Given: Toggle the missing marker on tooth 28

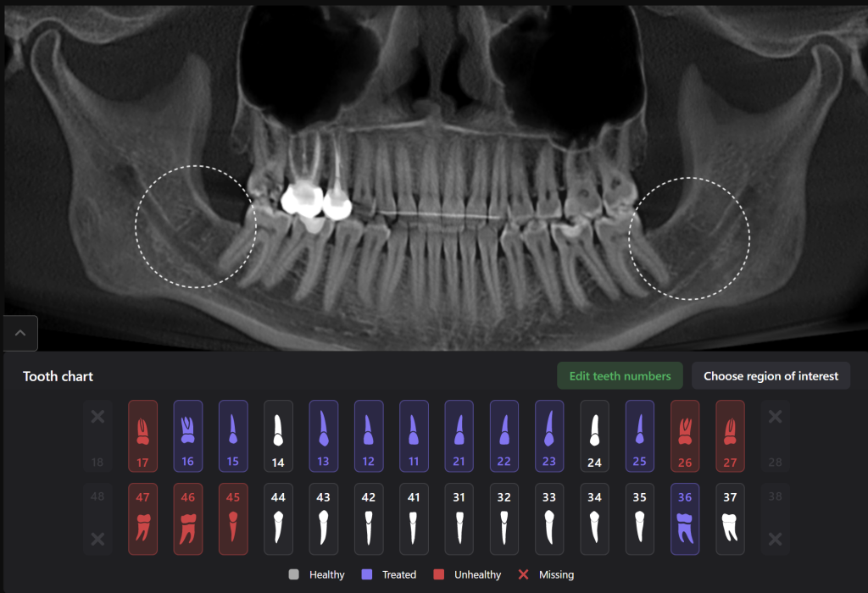Looking at the screenshot, I should [x=775, y=416].
